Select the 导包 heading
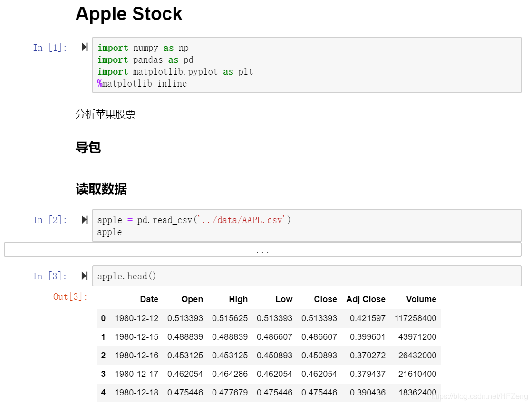Image resolution: width=532 pixels, height=405 pixels. coord(88,148)
